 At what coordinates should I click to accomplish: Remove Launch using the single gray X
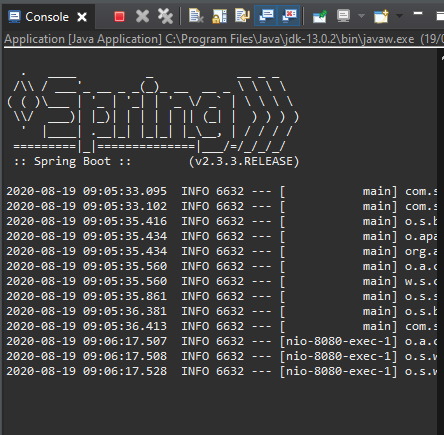coord(142,16)
